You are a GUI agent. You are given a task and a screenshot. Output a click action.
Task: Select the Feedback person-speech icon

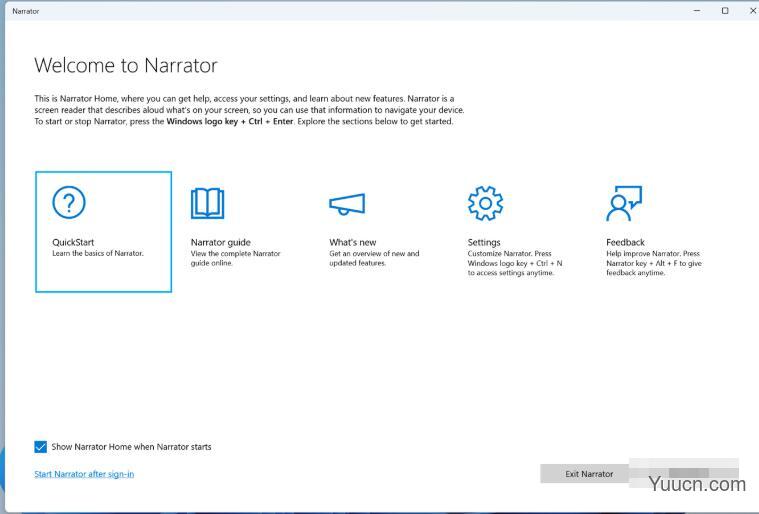point(624,203)
